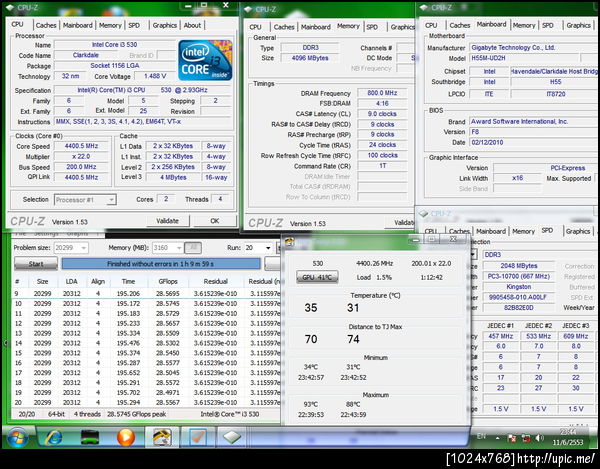Select run row 20 with 28.5567 GFlops

[x=147, y=403]
